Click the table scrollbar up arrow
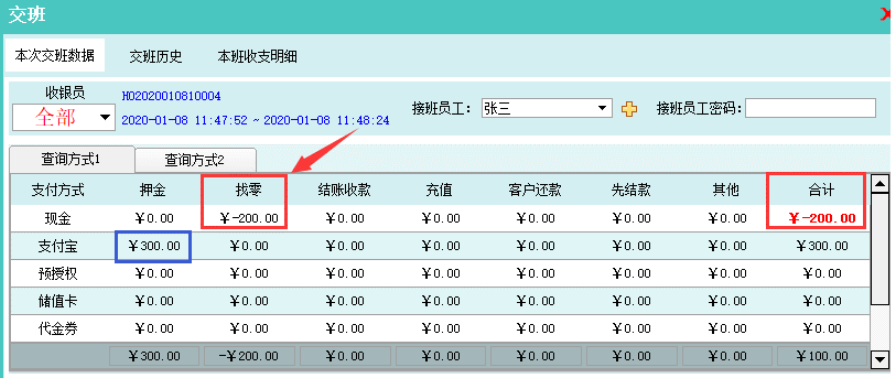The image size is (891, 379). point(880,184)
